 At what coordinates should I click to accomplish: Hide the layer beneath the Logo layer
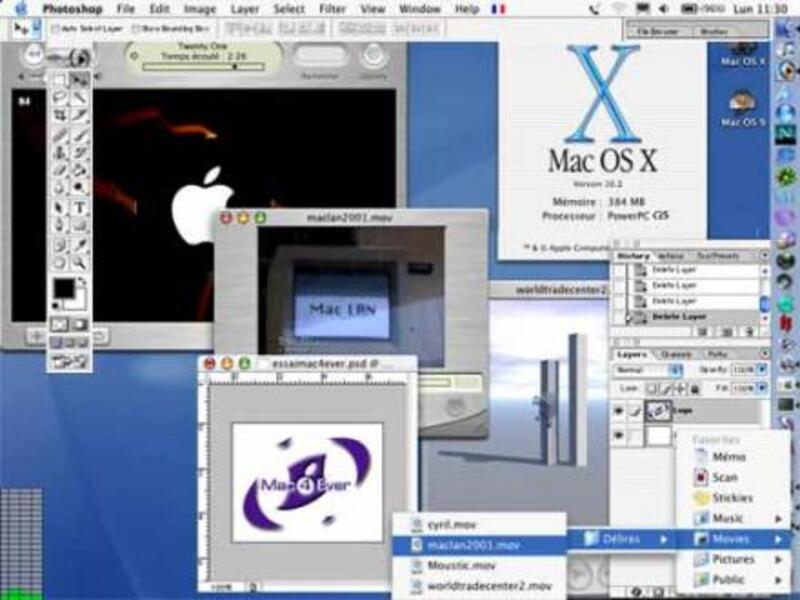(618, 435)
